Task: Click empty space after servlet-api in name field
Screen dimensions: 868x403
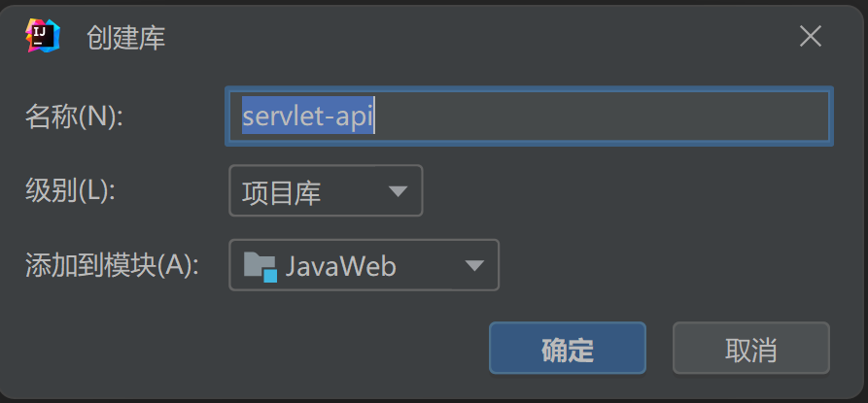Action: 603,118
